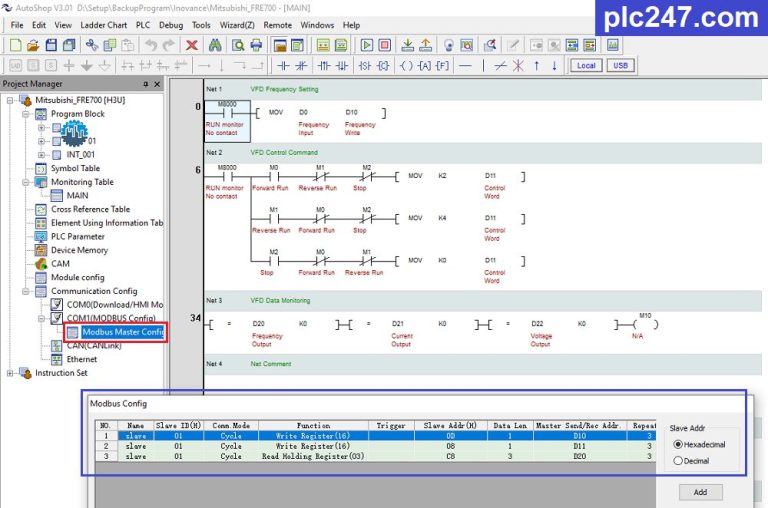This screenshot has height=508, width=768.
Task: Open Cross Reference Table in the tree
Action: point(90,209)
